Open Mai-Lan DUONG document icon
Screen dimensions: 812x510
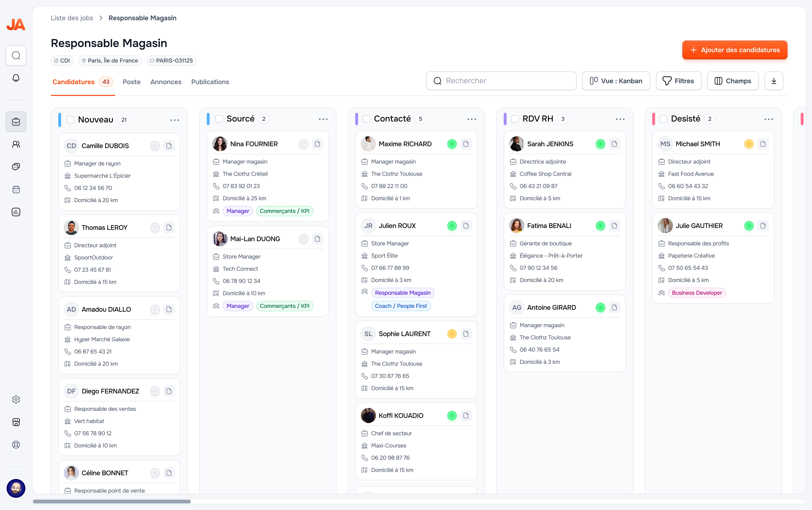tap(317, 239)
